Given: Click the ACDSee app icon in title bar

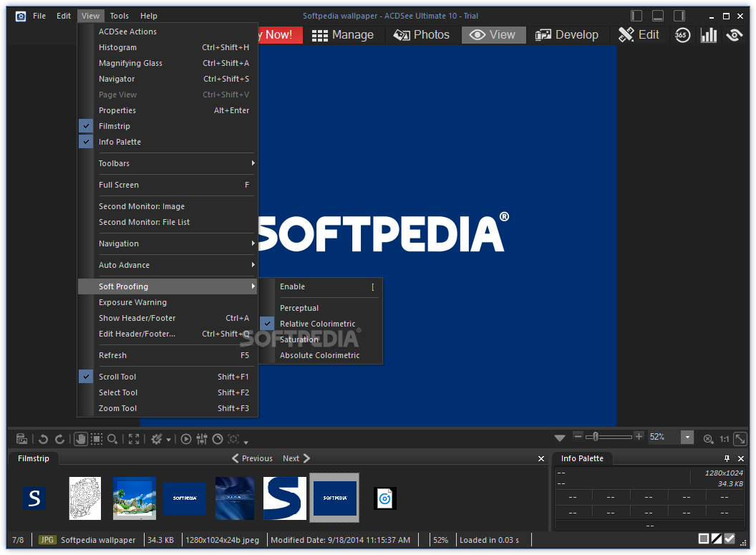Looking at the screenshot, I should [21, 16].
